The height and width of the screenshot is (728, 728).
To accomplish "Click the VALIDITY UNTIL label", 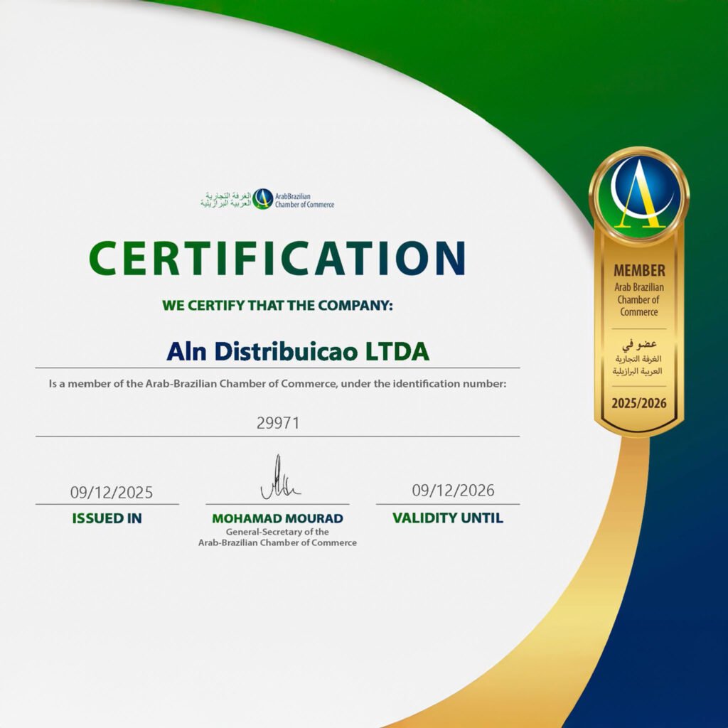I will click(448, 518).
